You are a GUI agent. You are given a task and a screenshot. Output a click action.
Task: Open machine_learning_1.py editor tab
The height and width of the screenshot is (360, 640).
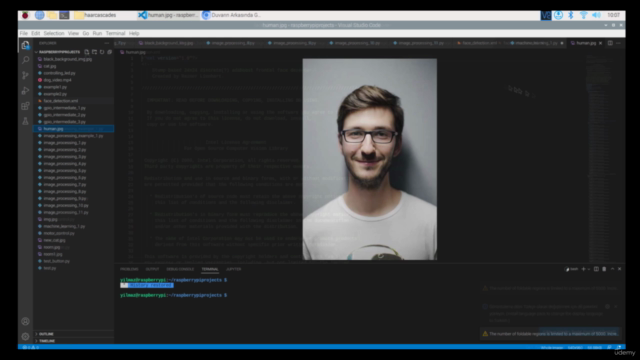click(536, 43)
